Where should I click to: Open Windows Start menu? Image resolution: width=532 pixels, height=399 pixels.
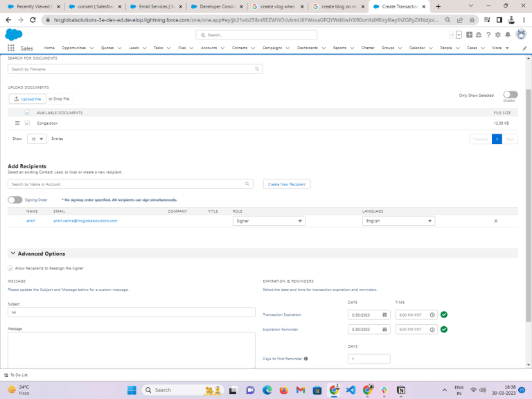coord(132,390)
